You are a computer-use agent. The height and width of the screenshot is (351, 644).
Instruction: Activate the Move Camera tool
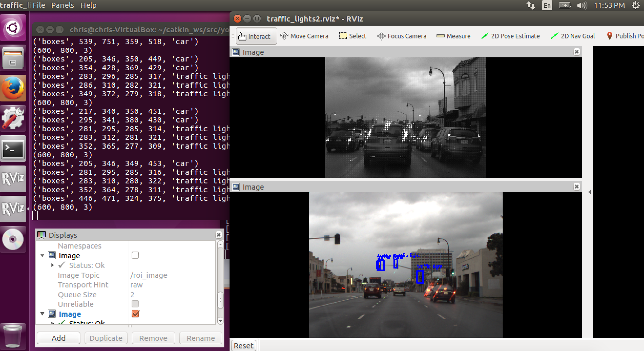pyautogui.click(x=304, y=36)
